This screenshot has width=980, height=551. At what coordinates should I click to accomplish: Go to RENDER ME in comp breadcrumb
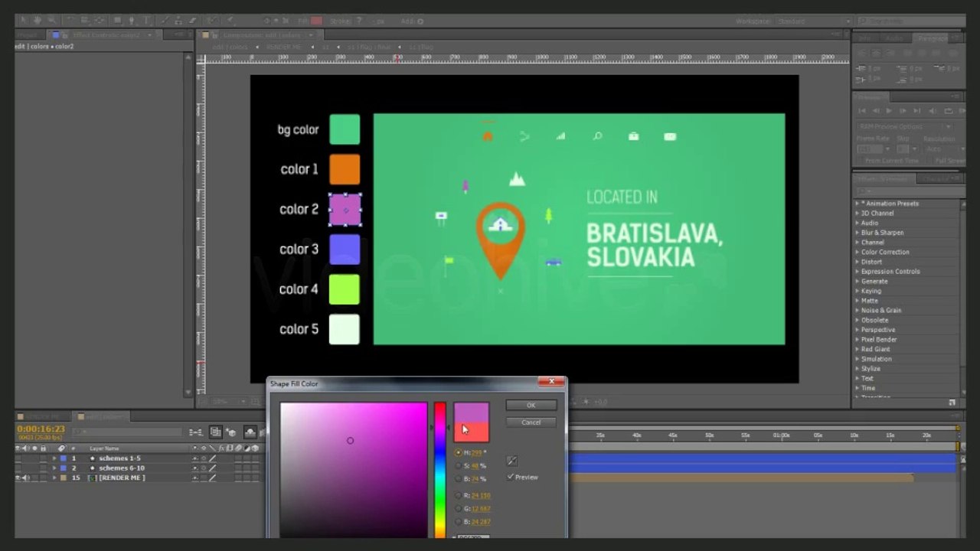tap(284, 47)
